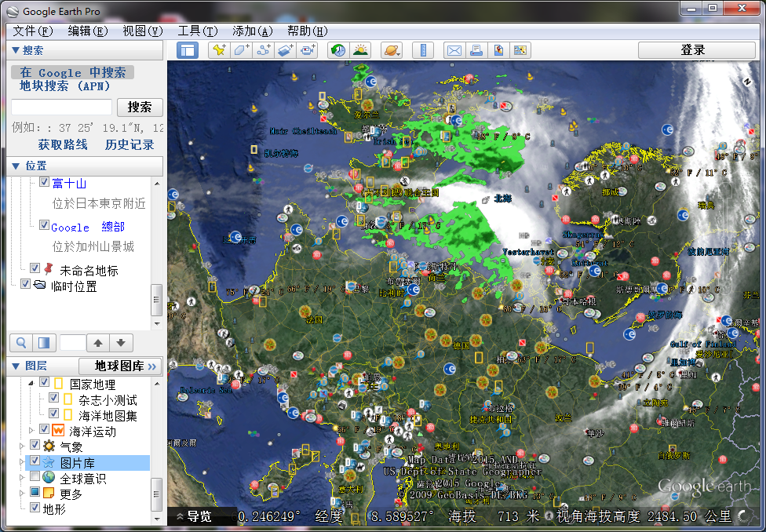Viewport: 766px width, 532px height.
Task: Click the 图片库 star icon
Action: (x=49, y=462)
